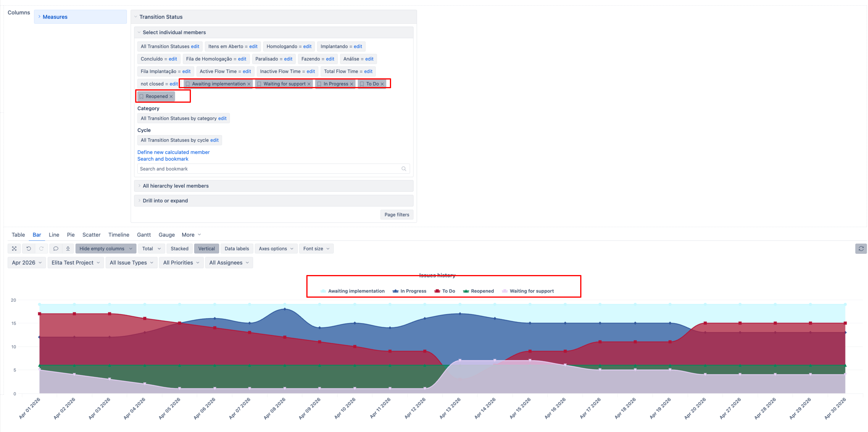
Task: Enable Data labels on the chart
Action: tap(236, 249)
